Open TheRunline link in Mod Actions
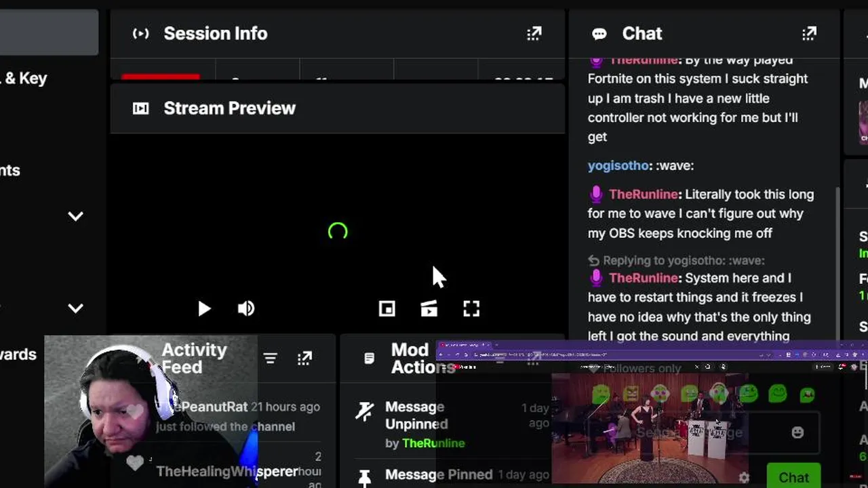The height and width of the screenshot is (488, 868). click(x=433, y=443)
